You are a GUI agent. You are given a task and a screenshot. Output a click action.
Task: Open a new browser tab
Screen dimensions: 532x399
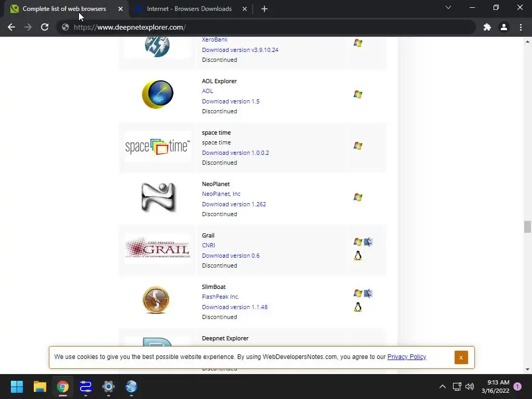pyautogui.click(x=264, y=9)
